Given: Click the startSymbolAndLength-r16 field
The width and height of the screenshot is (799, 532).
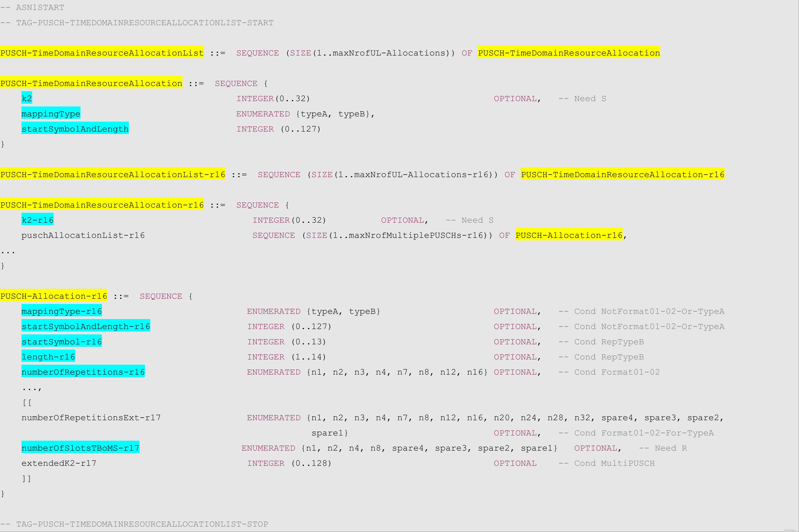Looking at the screenshot, I should (x=86, y=326).
